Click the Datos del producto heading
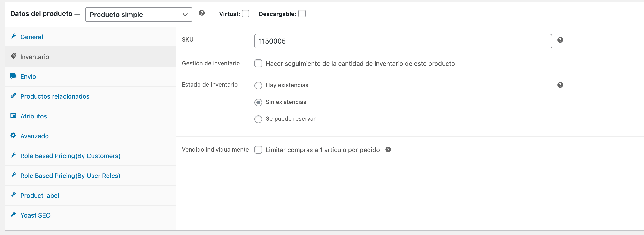This screenshot has width=644, height=235. point(45,14)
